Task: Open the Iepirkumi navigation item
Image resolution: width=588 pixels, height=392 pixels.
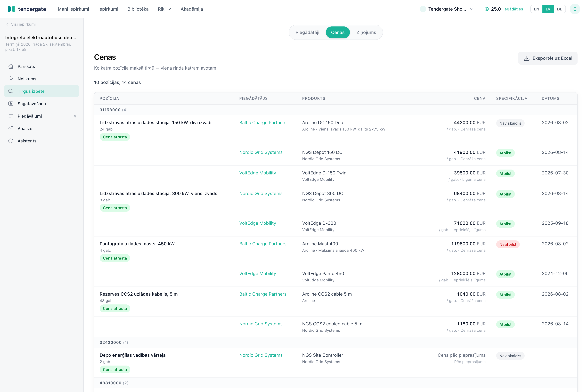Action: click(108, 9)
